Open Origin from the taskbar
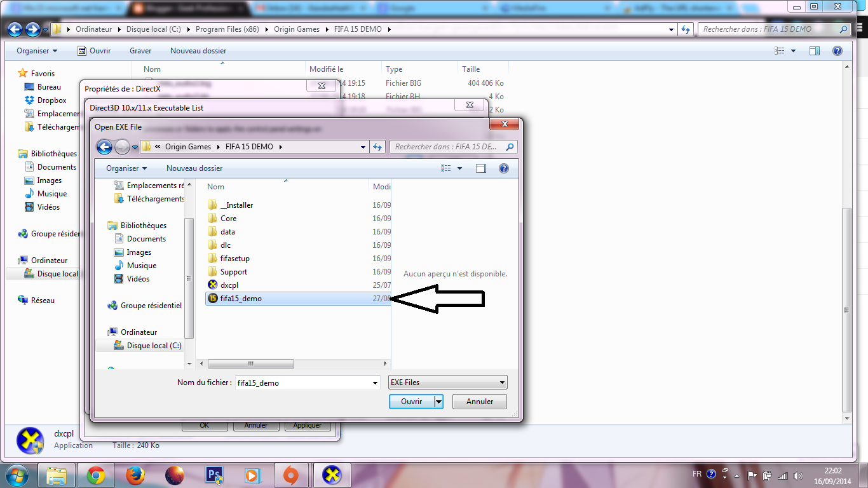This screenshot has height=488, width=868. [x=291, y=475]
